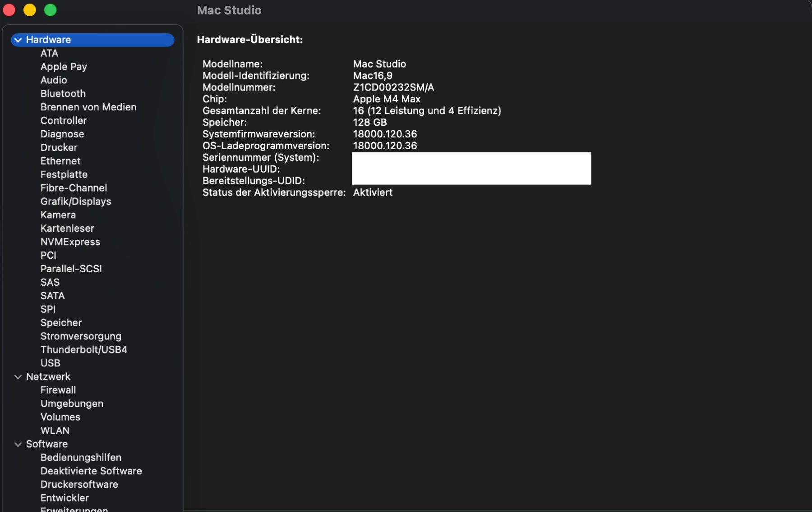Select Entwickler in the sidebar
The image size is (812, 512).
65,498
